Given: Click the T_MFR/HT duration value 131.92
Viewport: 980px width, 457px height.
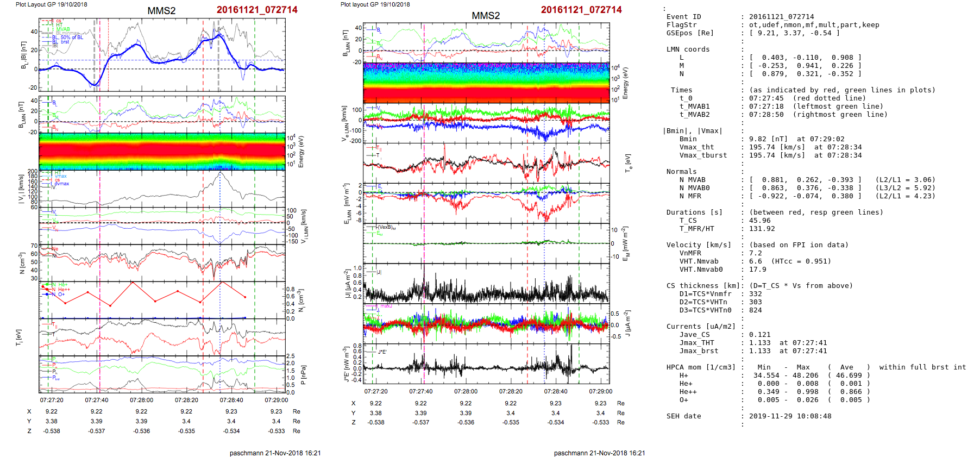Looking at the screenshot, I should click(x=762, y=229).
